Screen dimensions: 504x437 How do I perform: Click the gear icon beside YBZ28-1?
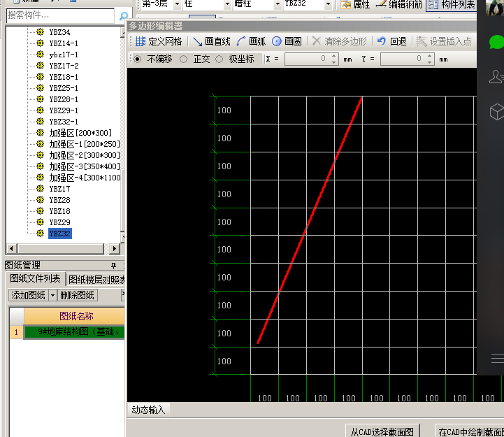point(40,99)
